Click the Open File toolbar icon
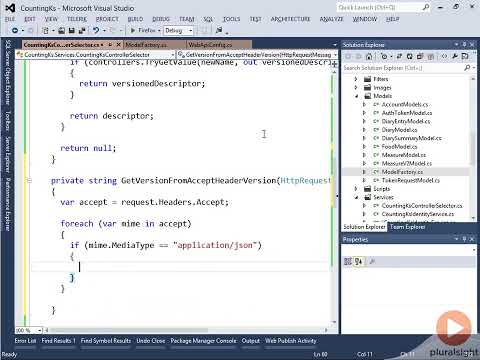 (x=62, y=31)
